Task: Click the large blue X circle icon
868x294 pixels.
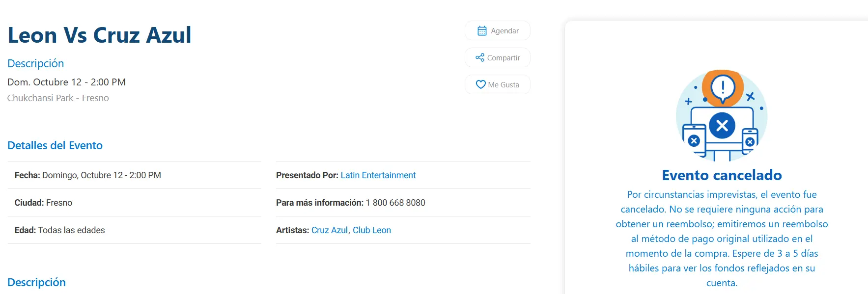Action: tap(722, 126)
